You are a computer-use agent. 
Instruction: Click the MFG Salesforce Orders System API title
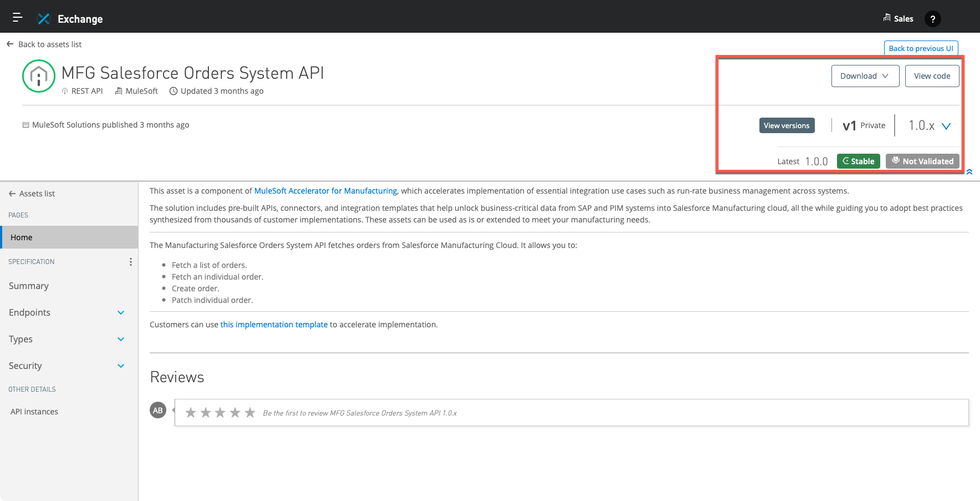(192, 73)
